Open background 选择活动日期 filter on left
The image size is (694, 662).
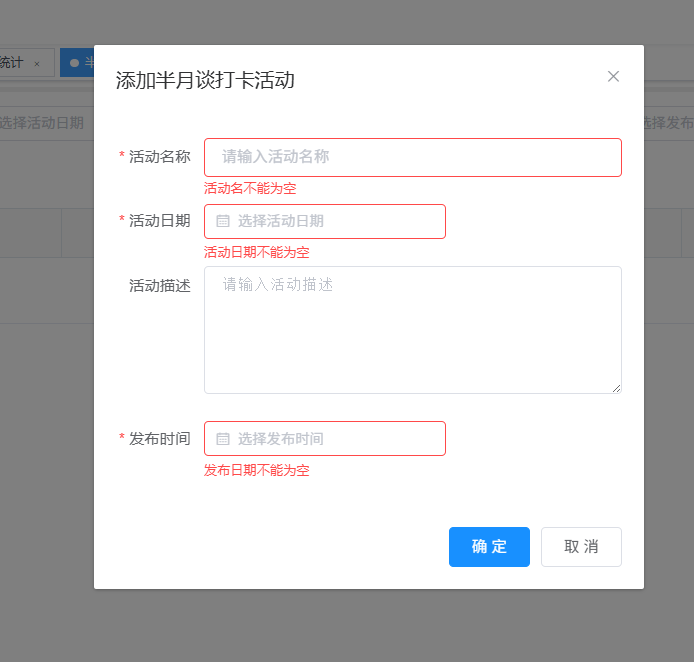tap(42, 123)
